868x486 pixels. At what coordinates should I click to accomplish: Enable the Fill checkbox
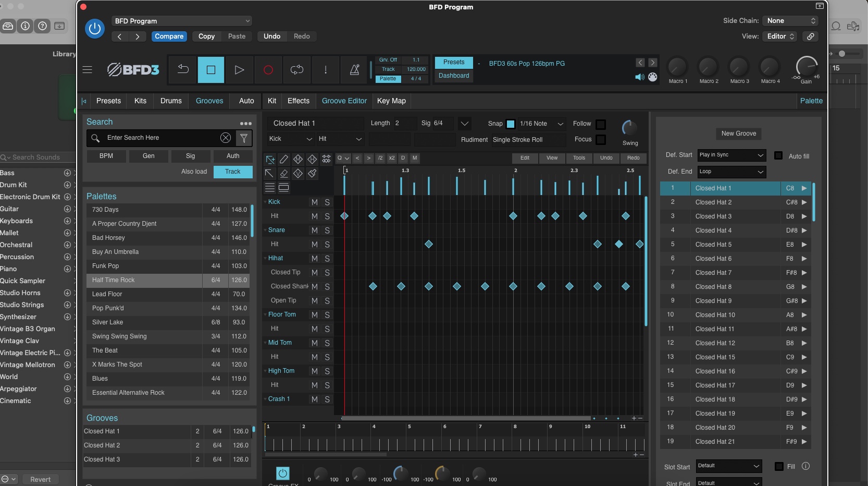[x=779, y=467]
